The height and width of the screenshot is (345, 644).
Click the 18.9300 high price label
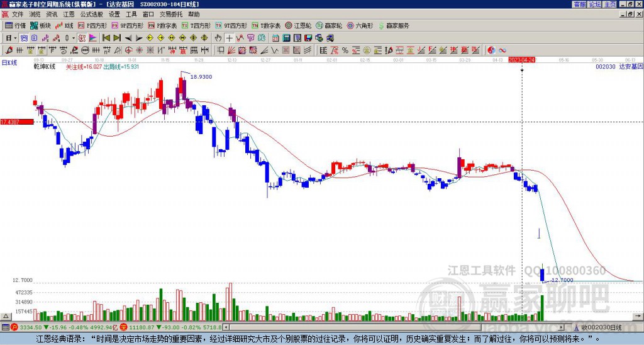[x=201, y=77]
